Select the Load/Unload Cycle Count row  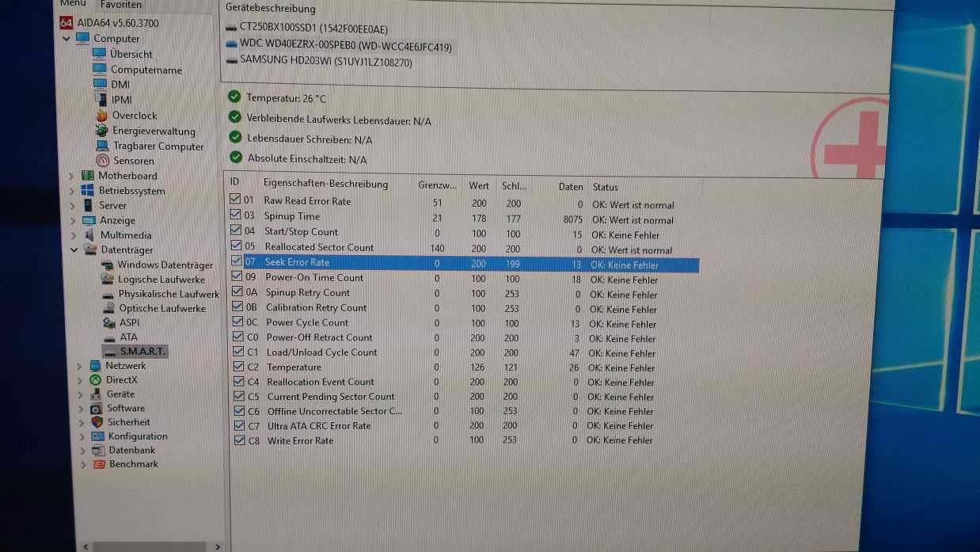coord(465,352)
